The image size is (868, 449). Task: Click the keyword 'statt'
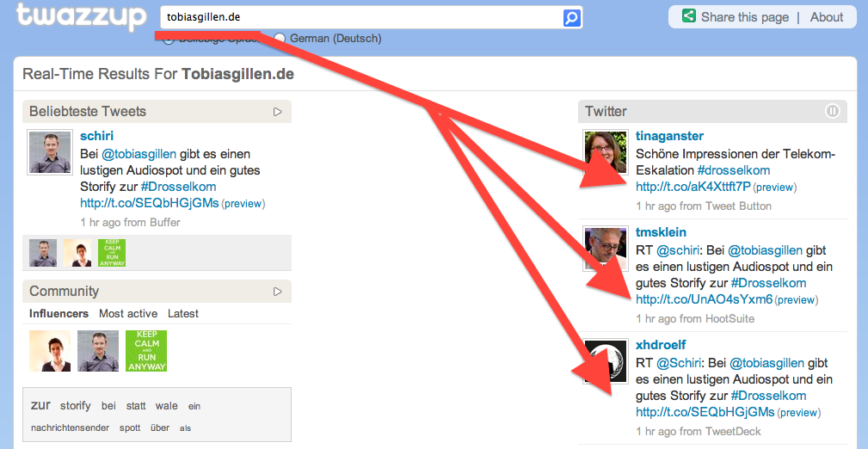pos(136,406)
